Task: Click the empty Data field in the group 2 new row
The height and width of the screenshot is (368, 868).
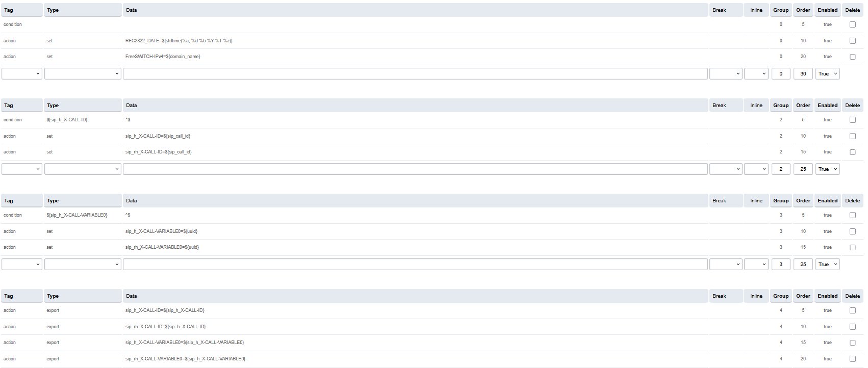Action: pyautogui.click(x=415, y=169)
